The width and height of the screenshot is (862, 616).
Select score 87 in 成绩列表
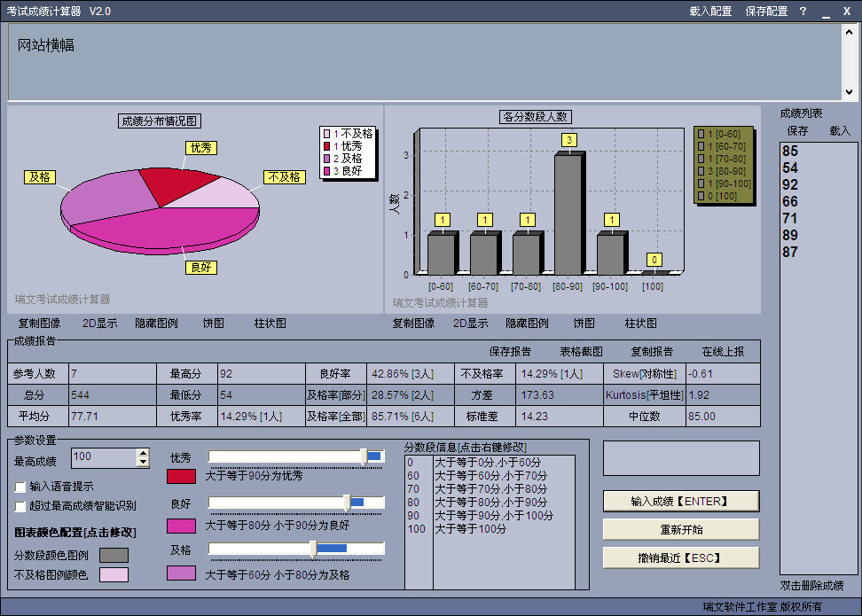click(x=790, y=253)
